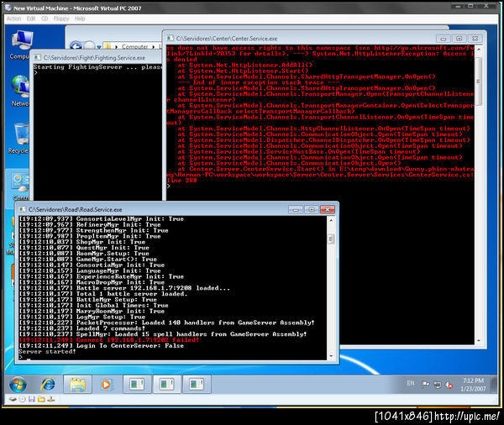Click 'ConsortiaLevelMgr Init: True' line
Screen dimensions: 504x425
pos(102,219)
